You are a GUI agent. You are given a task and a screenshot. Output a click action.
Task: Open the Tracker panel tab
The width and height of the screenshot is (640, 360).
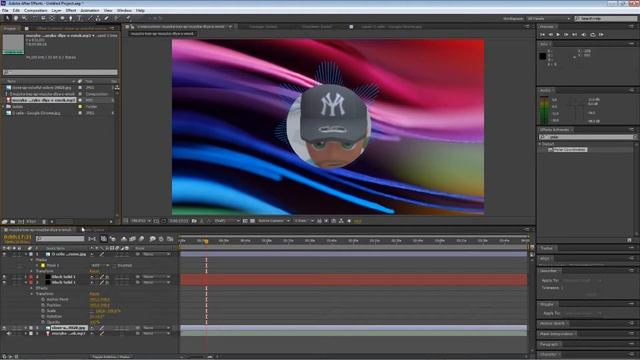547,248
